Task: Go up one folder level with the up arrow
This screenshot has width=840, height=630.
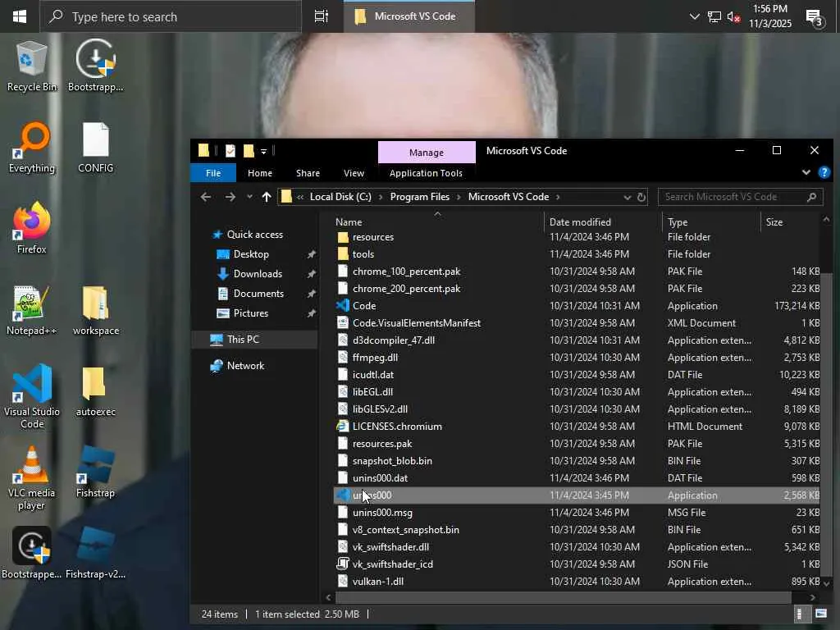Action: 267,197
